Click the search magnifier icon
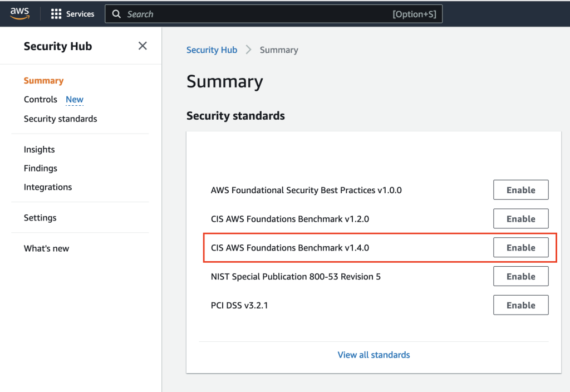The height and width of the screenshot is (392, 570). coord(116,14)
